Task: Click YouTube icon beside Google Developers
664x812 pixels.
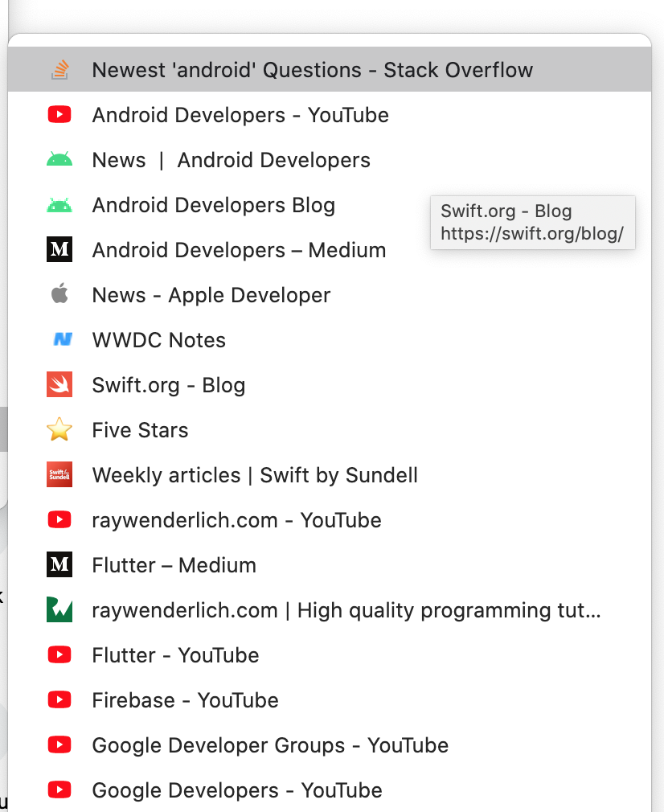Action: coord(59,789)
